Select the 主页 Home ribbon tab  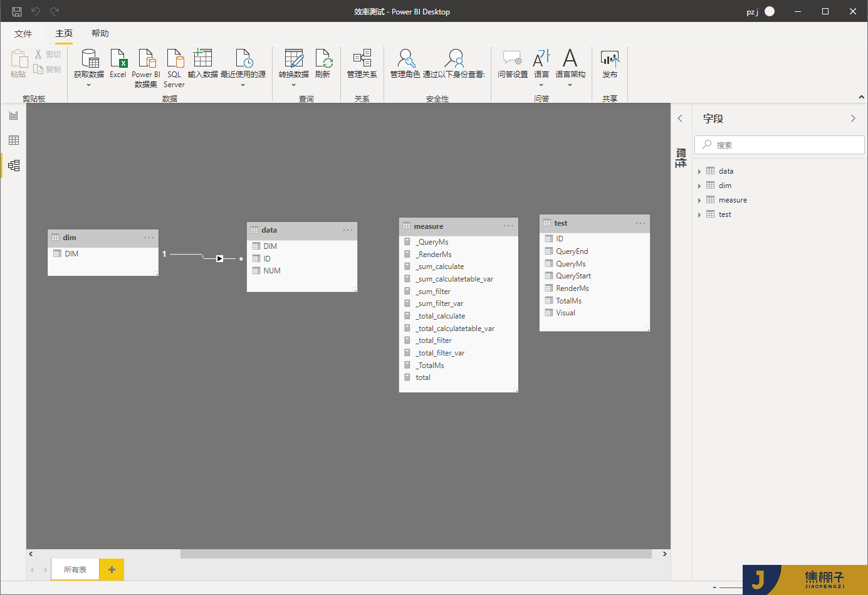pos(64,33)
